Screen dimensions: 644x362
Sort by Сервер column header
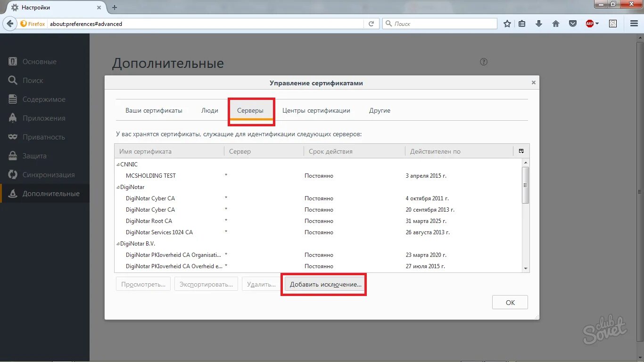tap(264, 151)
